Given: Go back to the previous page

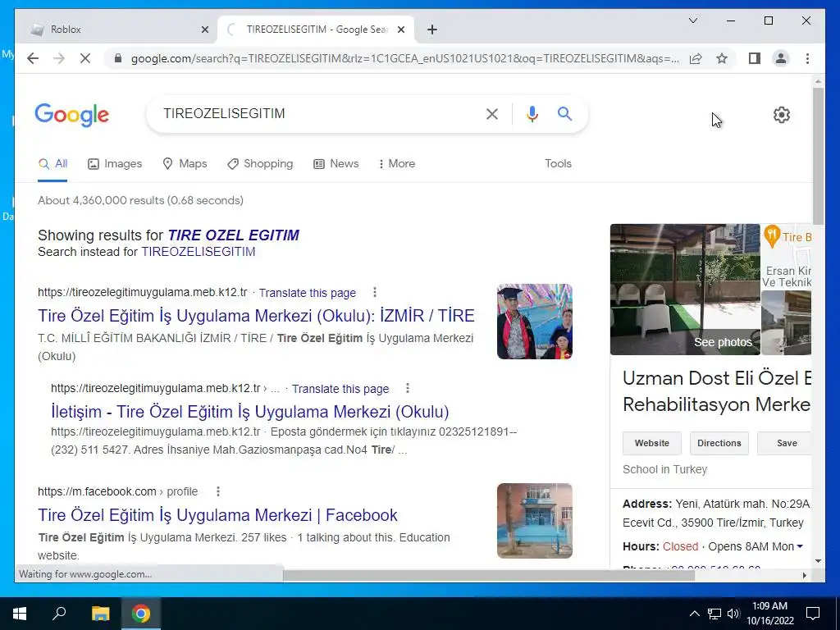Looking at the screenshot, I should [33, 58].
